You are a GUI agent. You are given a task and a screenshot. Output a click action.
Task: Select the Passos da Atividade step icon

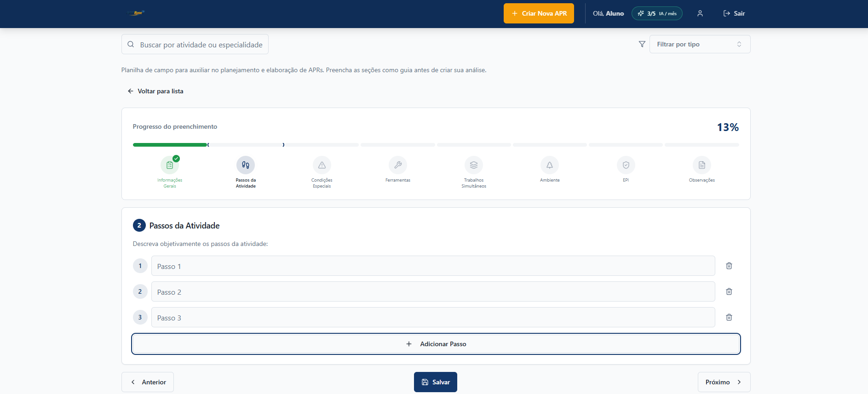[x=246, y=165]
